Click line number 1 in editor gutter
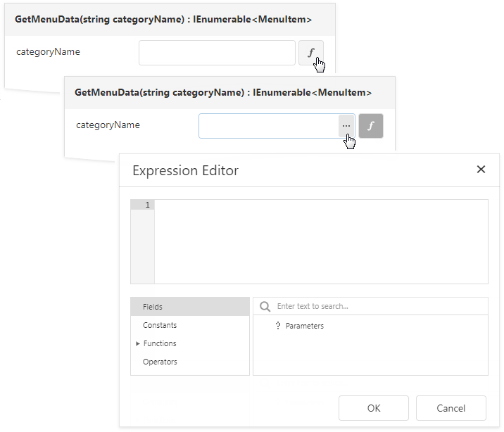The width and height of the screenshot is (504, 432). tap(146, 205)
